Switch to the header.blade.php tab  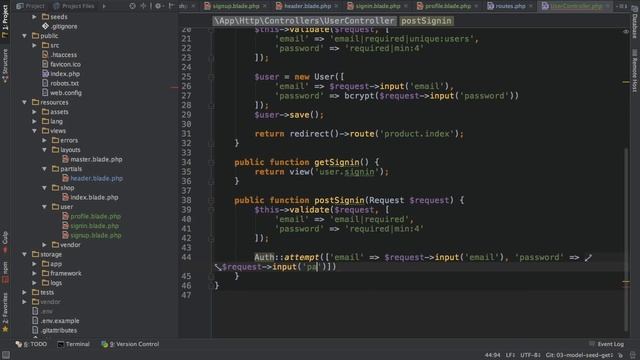click(x=307, y=6)
